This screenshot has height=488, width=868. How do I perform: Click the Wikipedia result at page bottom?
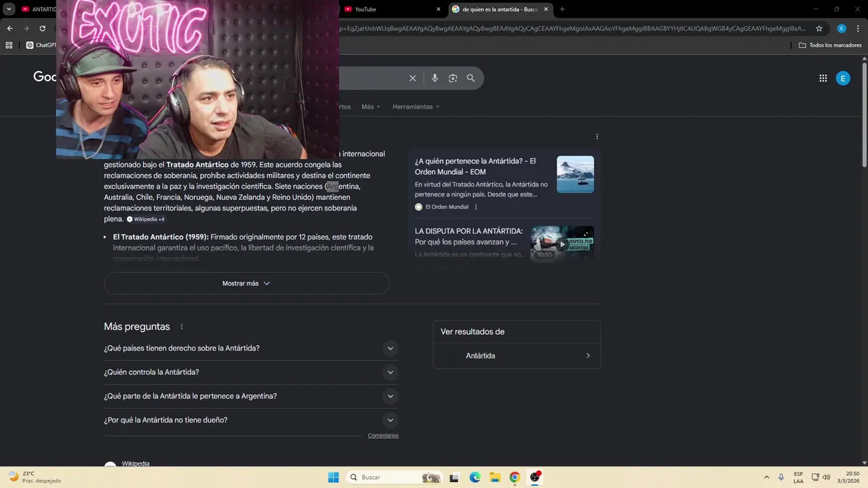pyautogui.click(x=135, y=464)
